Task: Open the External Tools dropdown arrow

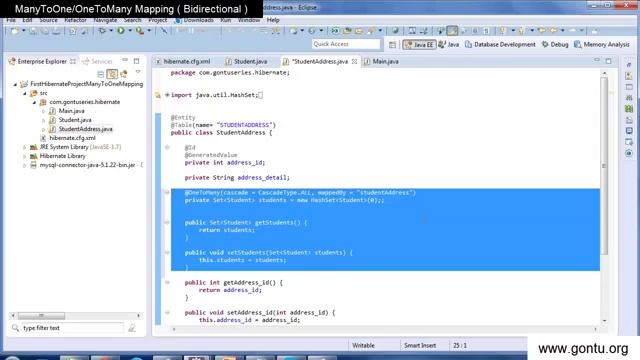Action: 149,31
